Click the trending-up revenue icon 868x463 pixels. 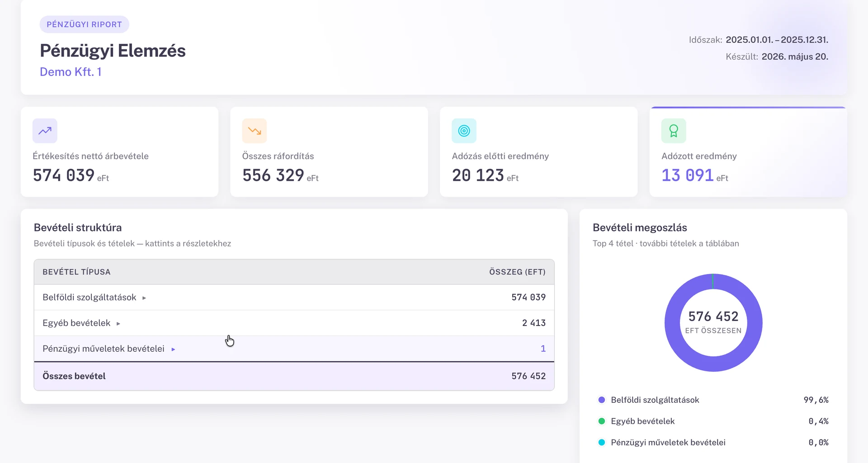45,131
